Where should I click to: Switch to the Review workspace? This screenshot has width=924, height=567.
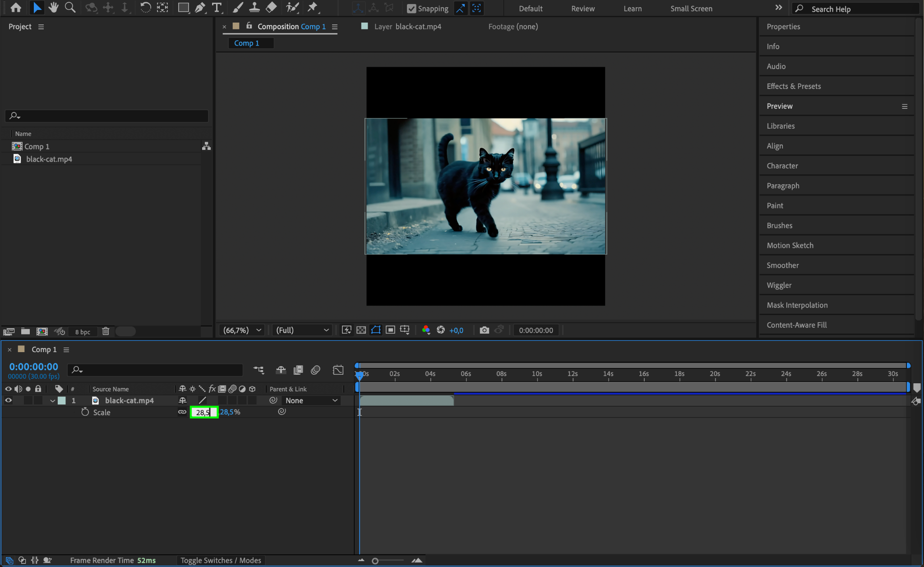582,9
